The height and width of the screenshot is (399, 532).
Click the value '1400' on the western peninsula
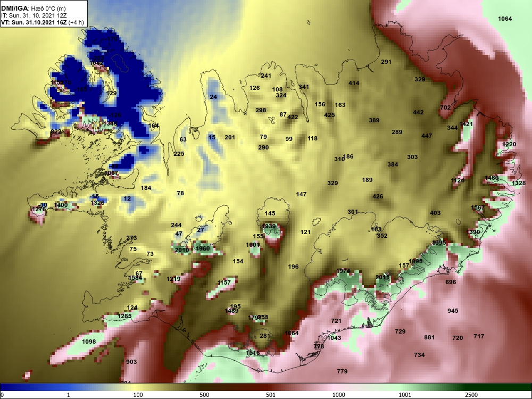pyautogui.click(x=61, y=205)
